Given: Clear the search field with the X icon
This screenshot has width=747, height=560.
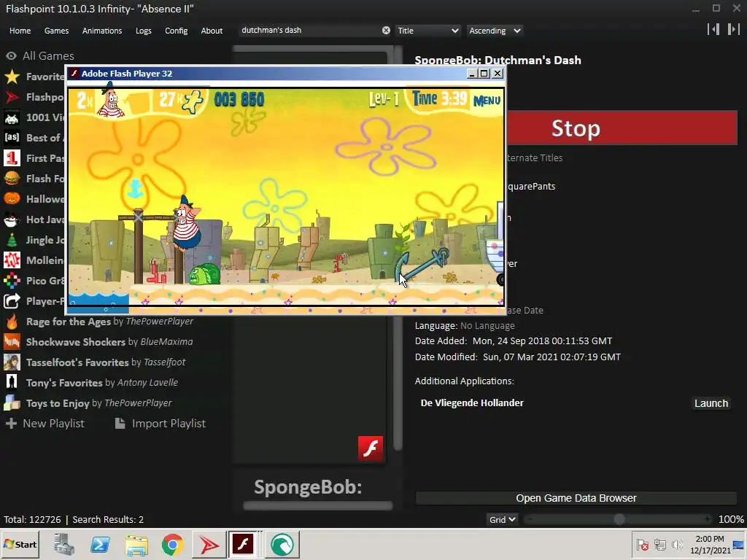Looking at the screenshot, I should pyautogui.click(x=386, y=31).
